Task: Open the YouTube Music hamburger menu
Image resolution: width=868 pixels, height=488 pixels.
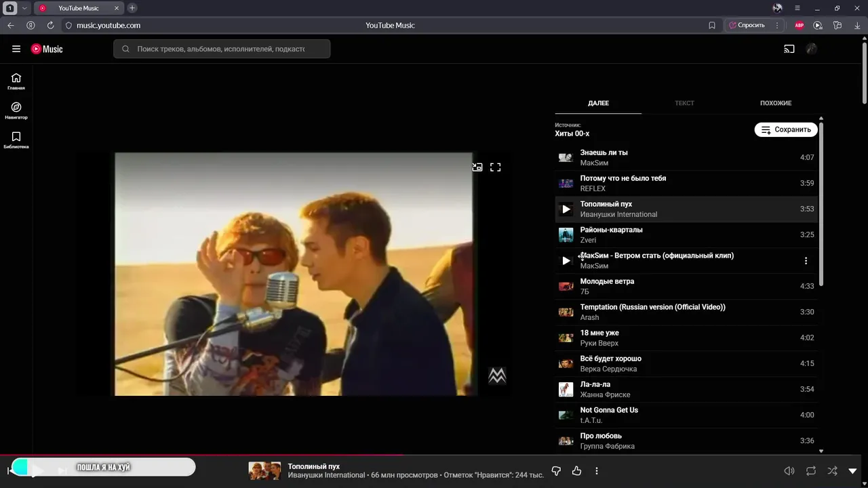Action: tap(16, 49)
